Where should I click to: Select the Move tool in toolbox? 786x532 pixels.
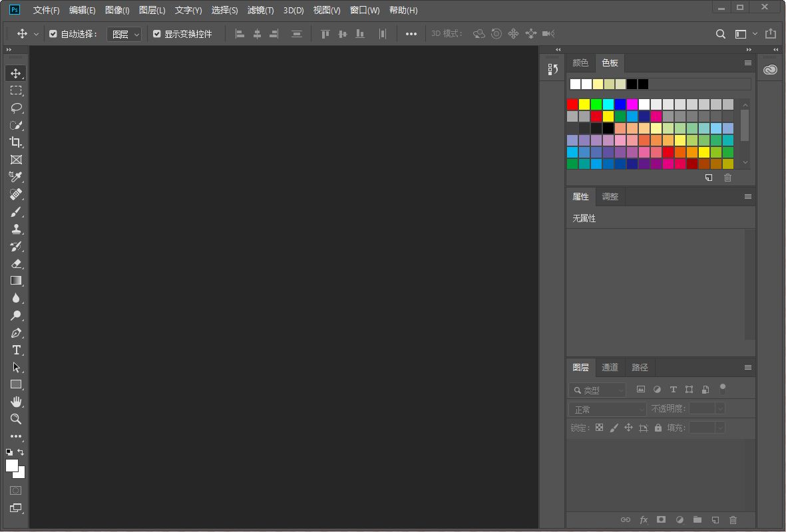(16, 73)
